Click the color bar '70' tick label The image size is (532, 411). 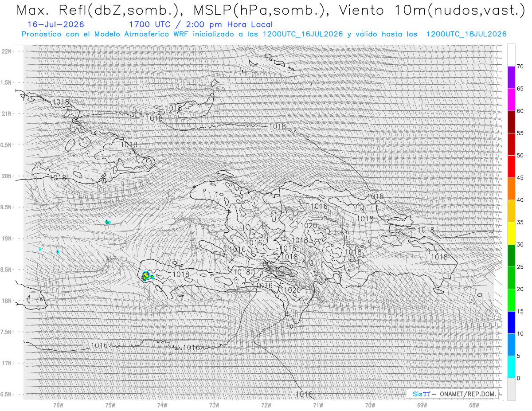[520, 67]
